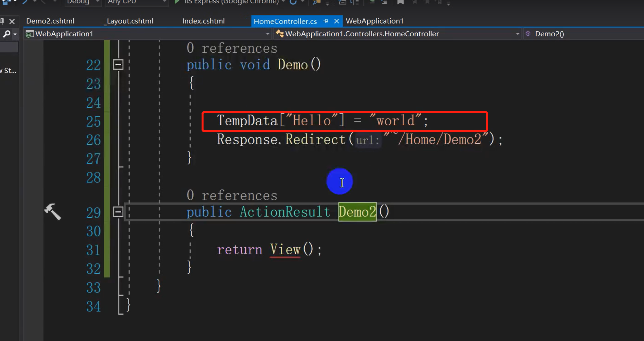Click the Redirect method call on line 26
This screenshot has height=341, width=644.
[x=315, y=140]
